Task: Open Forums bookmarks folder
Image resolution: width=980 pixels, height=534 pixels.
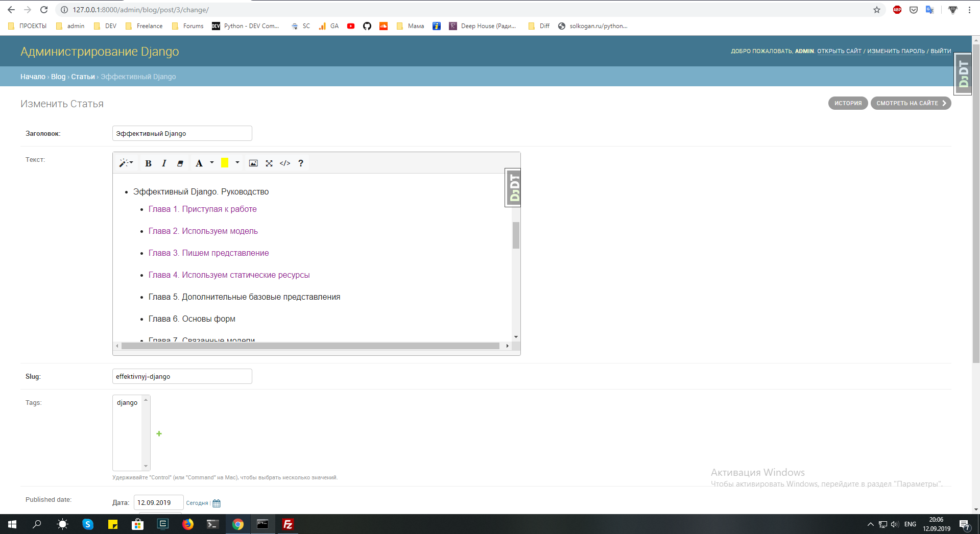Action: tap(188, 26)
